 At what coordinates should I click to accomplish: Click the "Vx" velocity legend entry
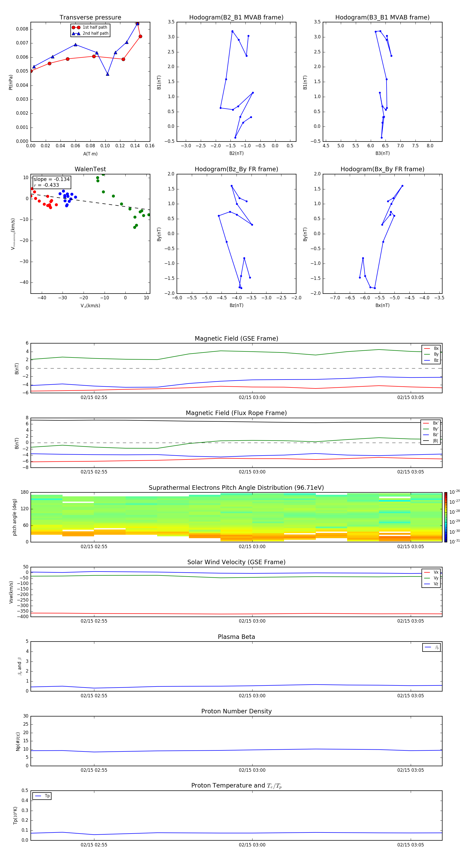431,572
